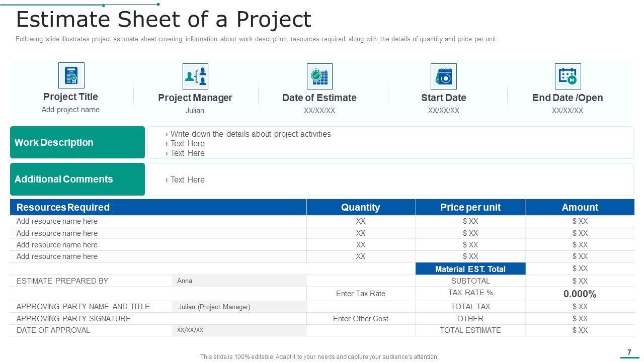This screenshot has height=362, width=644.
Task: Click the $ XX amount in the SUBTOTAL row
Action: (x=580, y=281)
